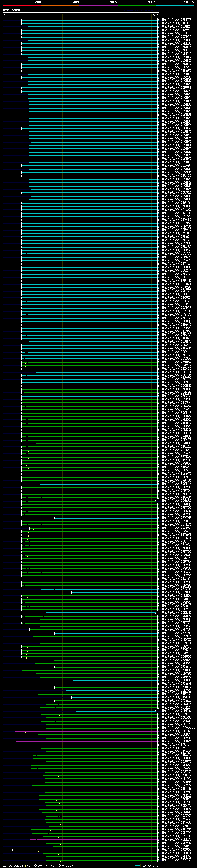The height and width of the screenshot is (868, 197).
Task: Select hit label UniRef100_P48631
Action: pyautogui.click(x=177, y=349)
